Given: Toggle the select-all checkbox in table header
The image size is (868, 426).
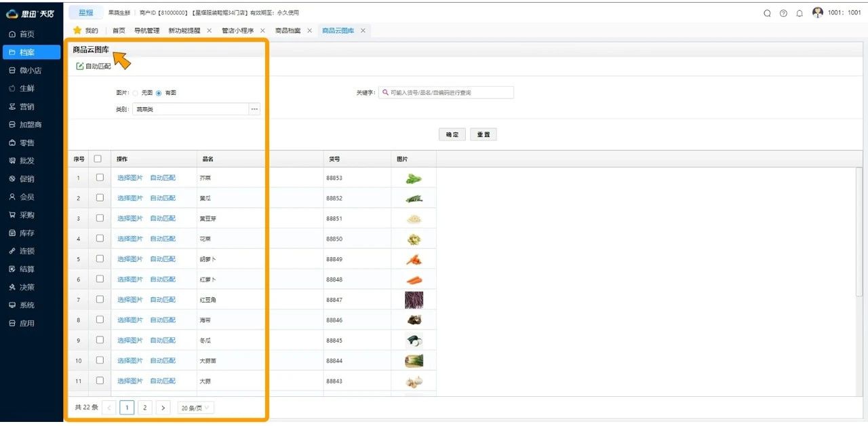Looking at the screenshot, I should [x=98, y=159].
